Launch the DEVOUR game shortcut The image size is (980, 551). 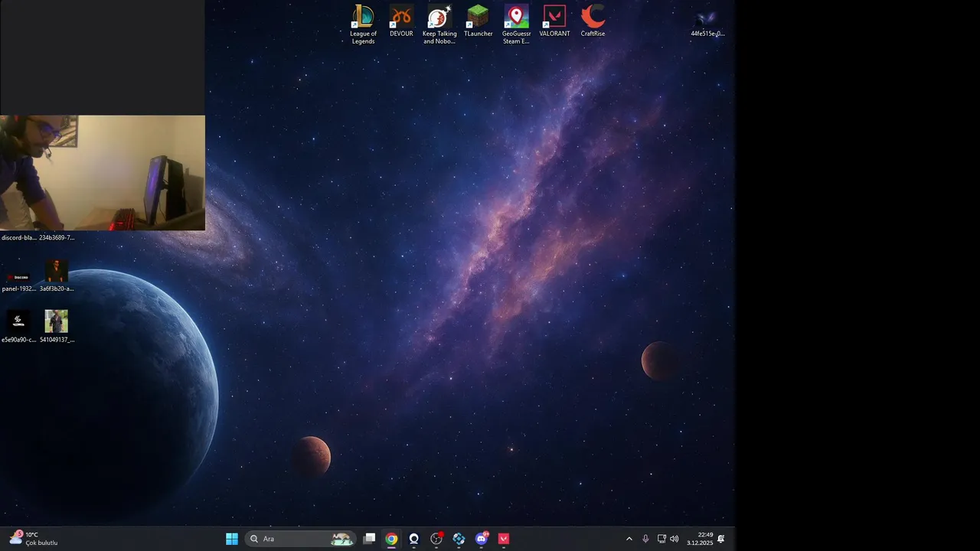[x=401, y=21]
